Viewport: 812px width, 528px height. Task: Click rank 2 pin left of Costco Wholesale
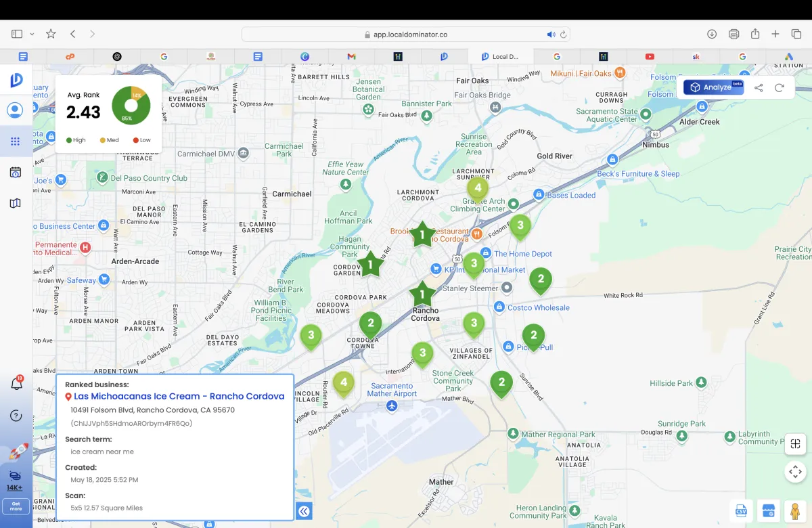[x=540, y=281]
